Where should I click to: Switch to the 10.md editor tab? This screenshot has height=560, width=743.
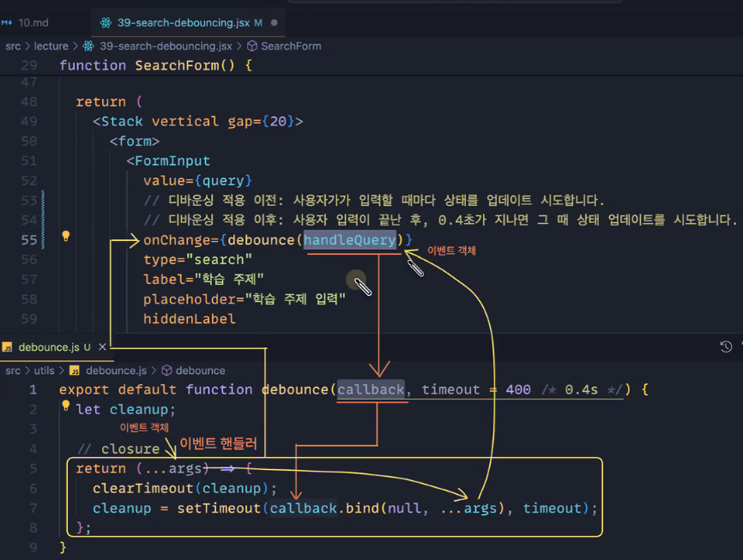click(x=33, y=23)
